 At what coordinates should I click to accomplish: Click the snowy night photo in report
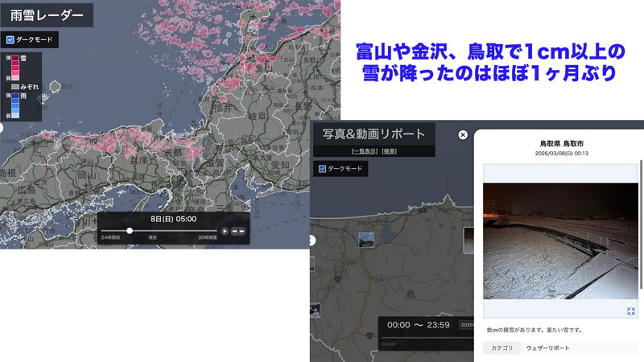coord(559,241)
